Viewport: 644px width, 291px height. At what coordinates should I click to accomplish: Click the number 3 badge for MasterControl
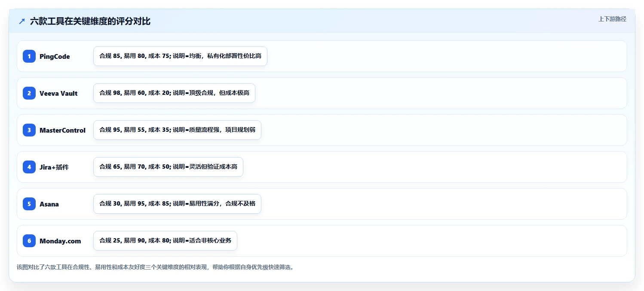coord(29,130)
